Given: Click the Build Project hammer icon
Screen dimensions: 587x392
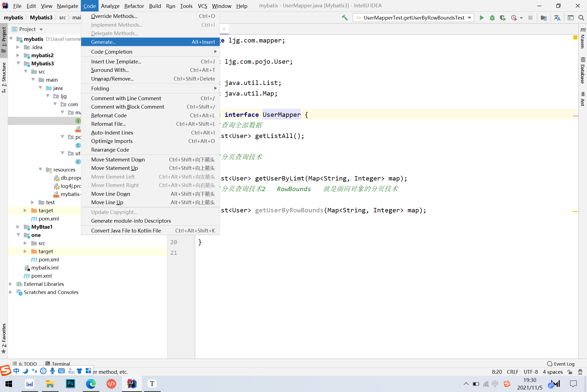Looking at the screenshot, I should pos(345,18).
